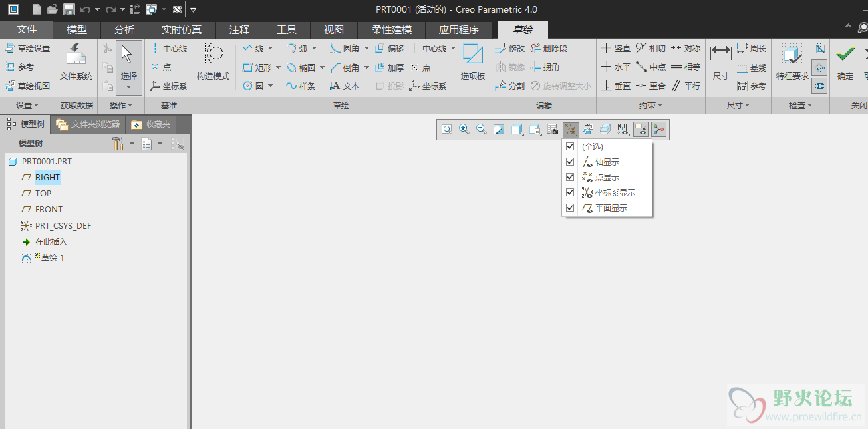Open Feature Requirements (特征要求)
Viewport: 868px width, 429px height.
tap(792, 63)
